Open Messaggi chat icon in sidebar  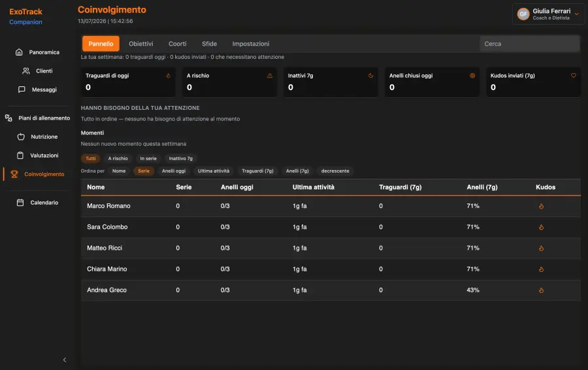point(22,90)
